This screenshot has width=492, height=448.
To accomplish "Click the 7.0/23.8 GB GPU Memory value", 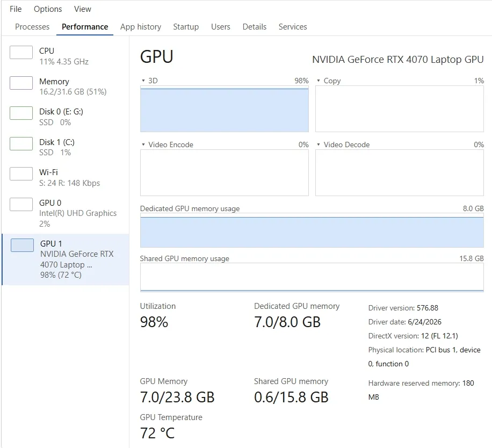I will click(177, 398).
